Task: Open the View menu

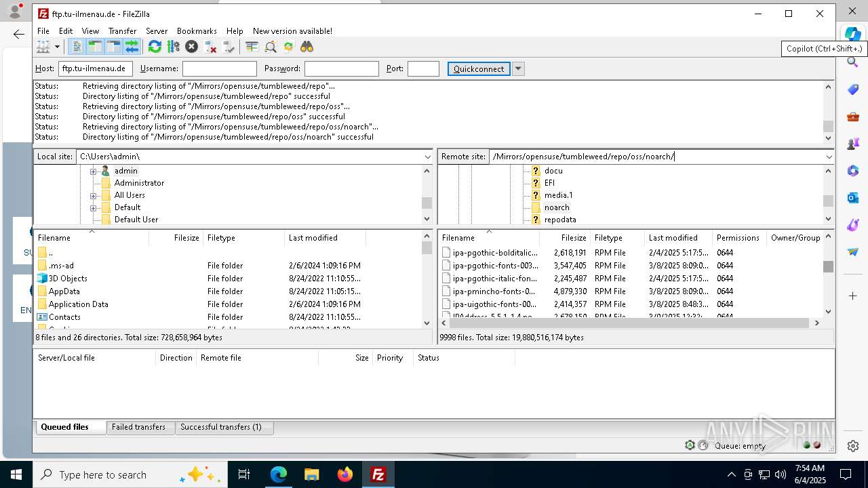Action: [90, 31]
